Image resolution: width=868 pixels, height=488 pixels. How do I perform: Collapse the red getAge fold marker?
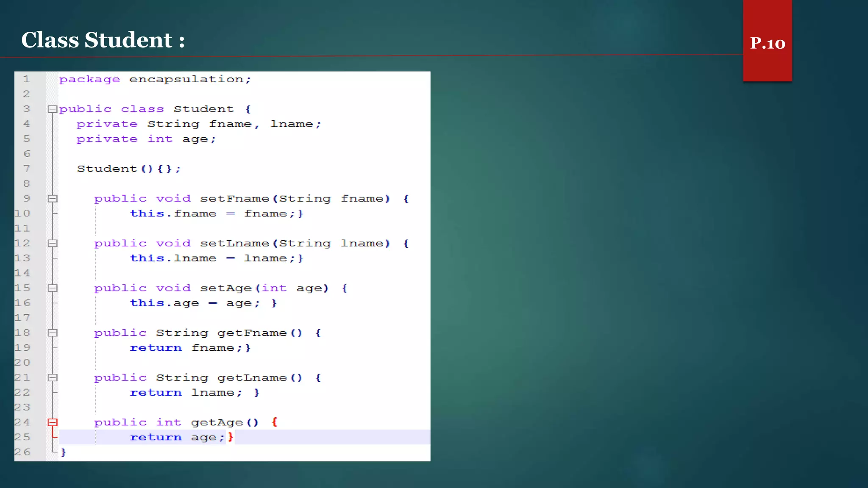(x=52, y=422)
